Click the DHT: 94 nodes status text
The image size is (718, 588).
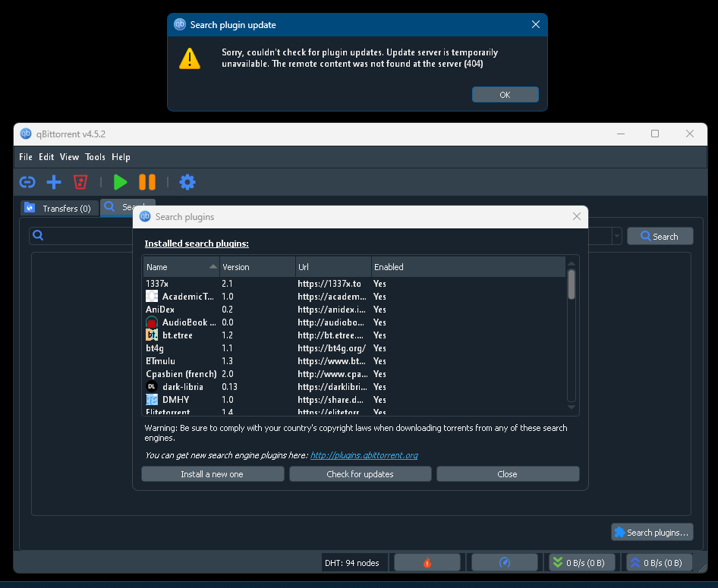pos(351,563)
